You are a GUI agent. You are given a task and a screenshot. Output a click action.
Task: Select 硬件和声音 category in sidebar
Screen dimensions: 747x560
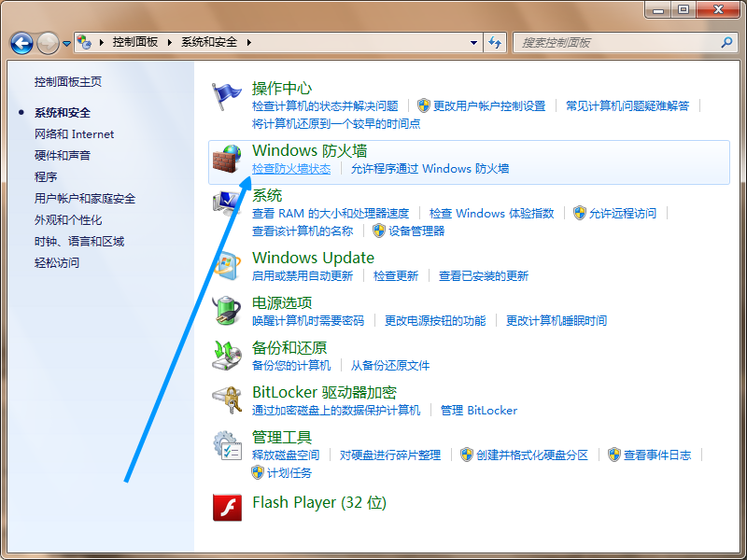point(63,156)
